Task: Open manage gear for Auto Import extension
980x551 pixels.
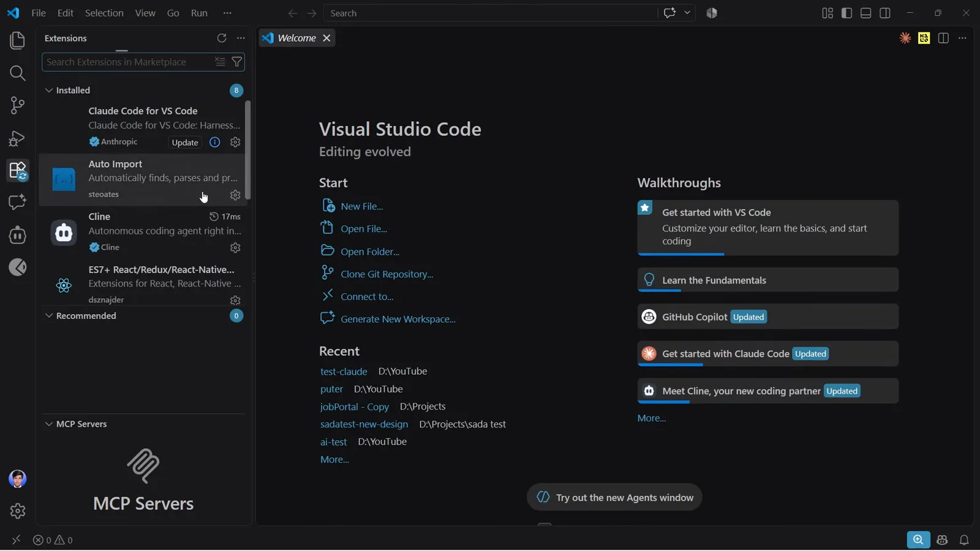Action: point(235,195)
